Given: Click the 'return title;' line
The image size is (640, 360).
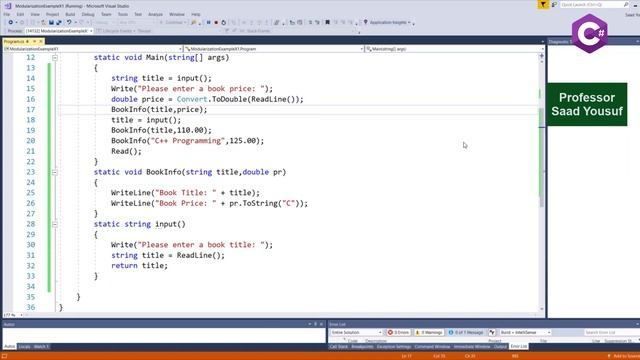Looking at the screenshot, I should 139,266.
